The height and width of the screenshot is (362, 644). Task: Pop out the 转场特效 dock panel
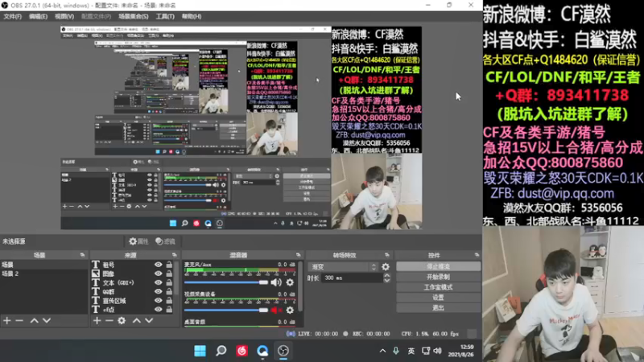pos(387,255)
